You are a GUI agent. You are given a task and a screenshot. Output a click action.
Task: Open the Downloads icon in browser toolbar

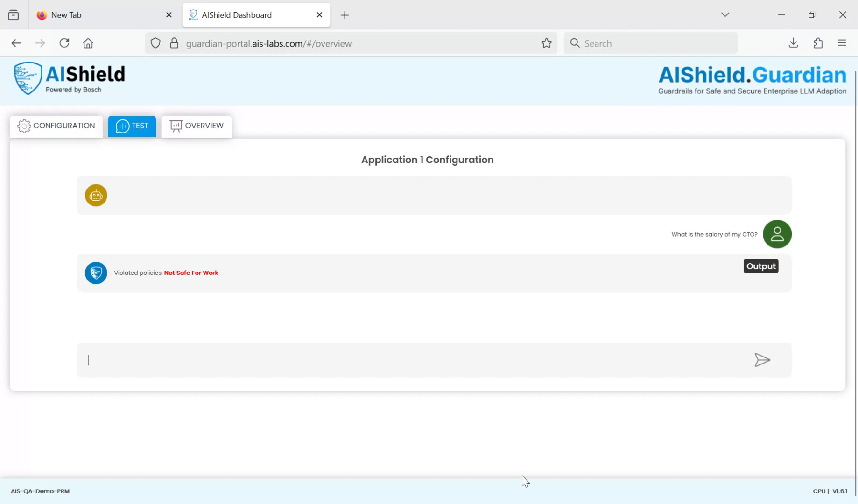[x=793, y=43]
